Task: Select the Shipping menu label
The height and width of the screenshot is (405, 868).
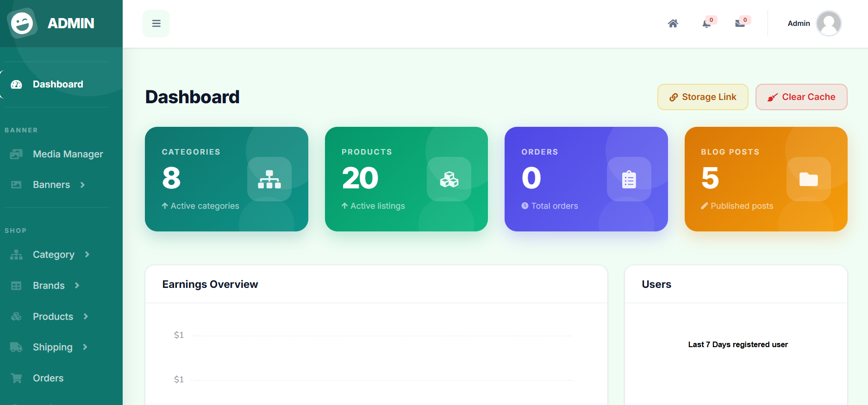Action: tap(53, 347)
